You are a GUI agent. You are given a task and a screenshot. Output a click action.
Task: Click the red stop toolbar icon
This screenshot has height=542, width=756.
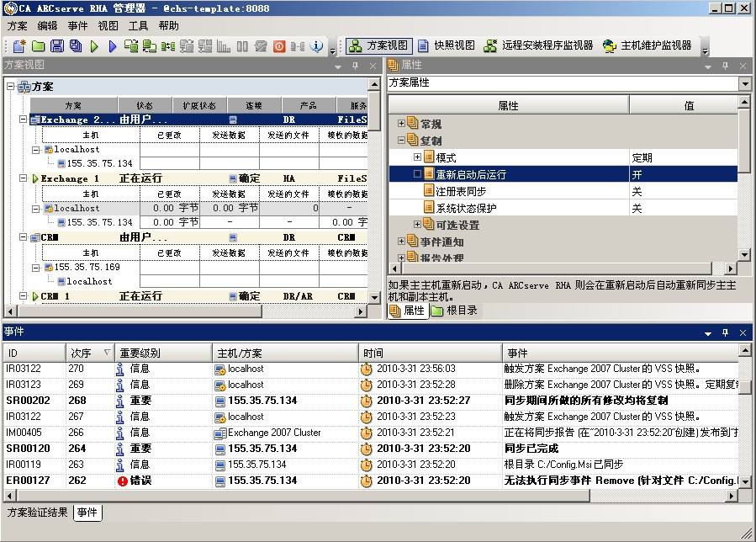click(279, 46)
